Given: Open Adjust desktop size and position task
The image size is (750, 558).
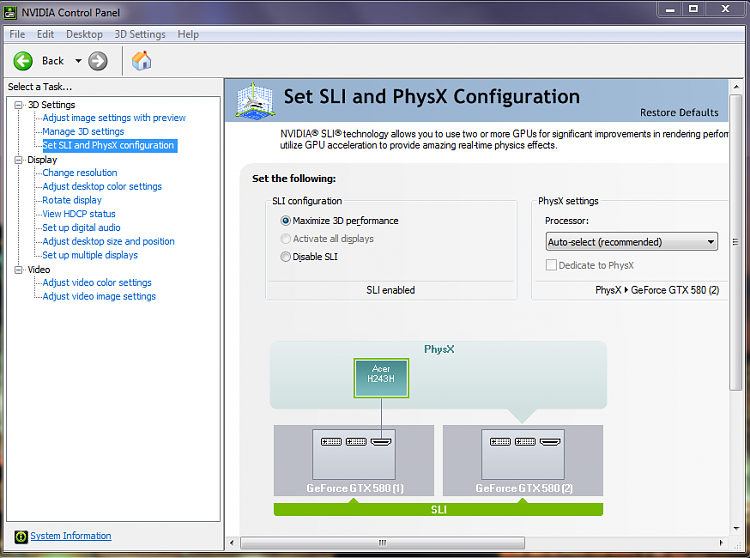Looking at the screenshot, I should click(x=109, y=241).
